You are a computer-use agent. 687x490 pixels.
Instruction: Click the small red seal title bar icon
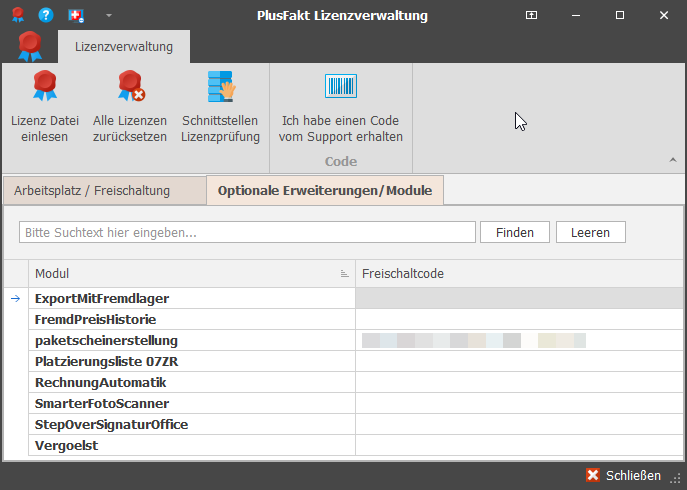pos(18,15)
